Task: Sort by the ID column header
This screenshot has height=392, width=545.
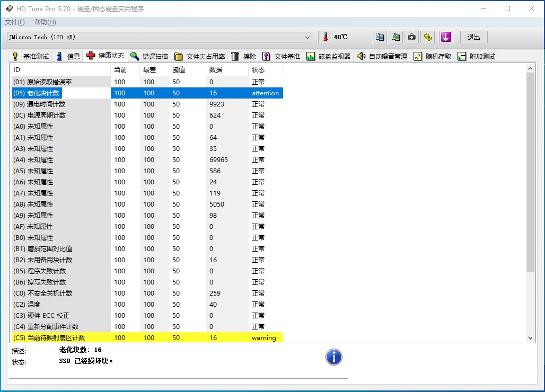Action: [x=60, y=70]
